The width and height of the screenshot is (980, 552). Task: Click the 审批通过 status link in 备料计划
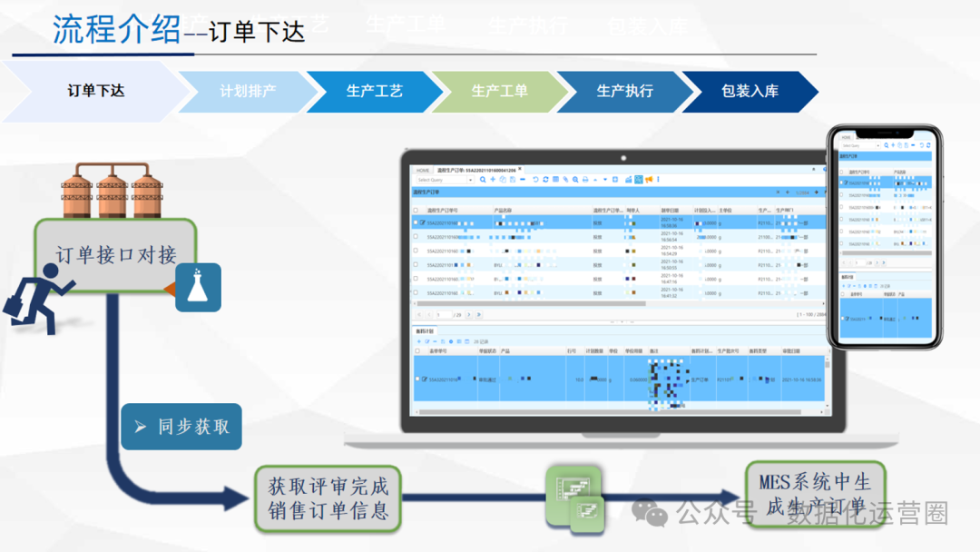point(487,379)
